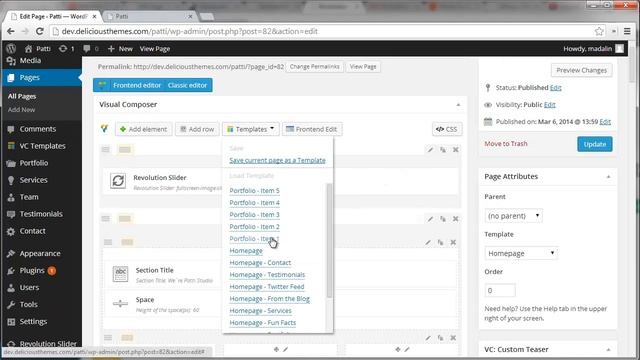The image size is (640, 360).
Task: Load template Homepage - From the Blog
Action: click(269, 299)
